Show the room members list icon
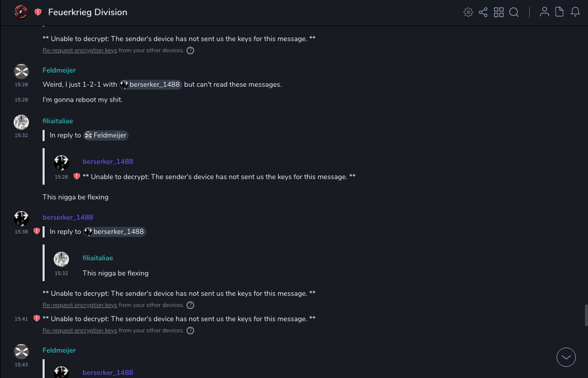588x378 pixels. pyautogui.click(x=544, y=12)
